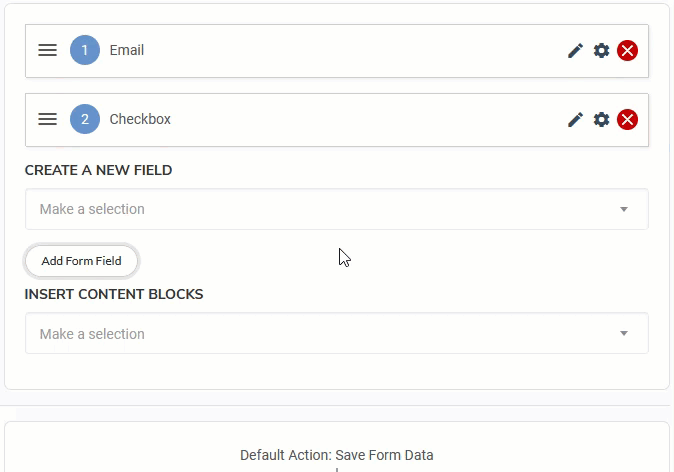Expand the Create a New Field dropdown arrow
674x472 pixels.
pos(624,209)
